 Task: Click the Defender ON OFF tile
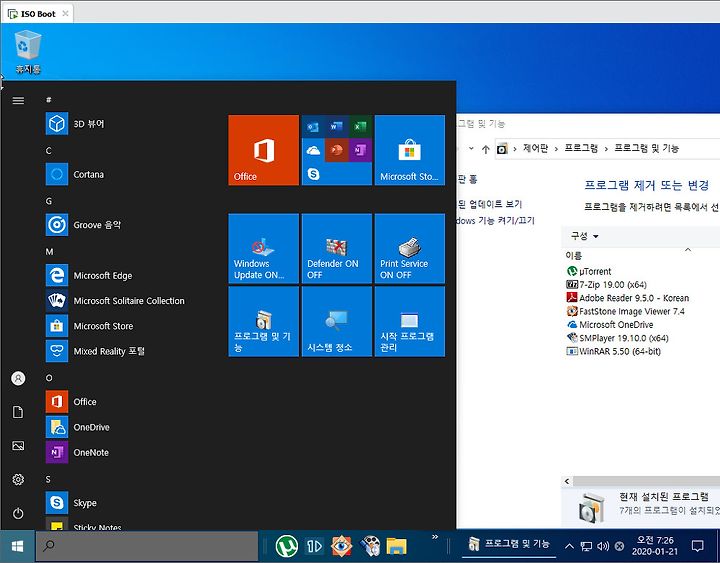[x=337, y=248]
